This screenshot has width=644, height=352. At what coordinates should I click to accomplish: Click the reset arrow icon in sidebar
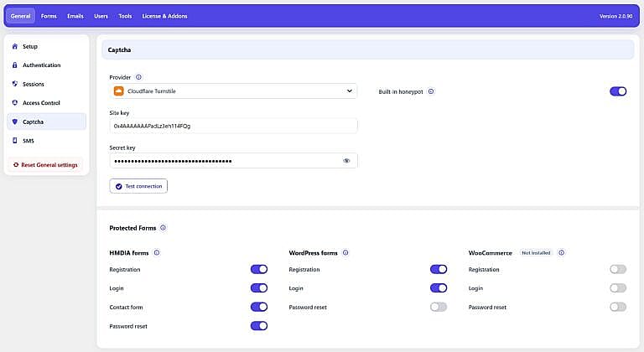click(16, 165)
